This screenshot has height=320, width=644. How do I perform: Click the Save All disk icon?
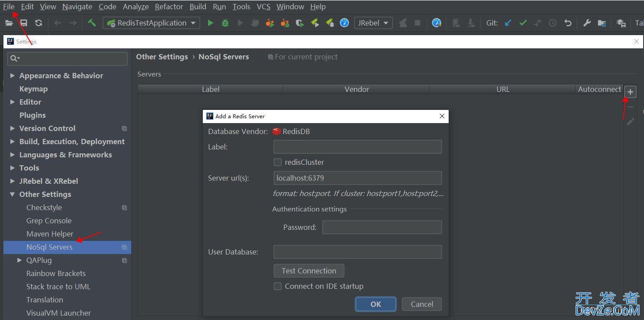[24, 23]
